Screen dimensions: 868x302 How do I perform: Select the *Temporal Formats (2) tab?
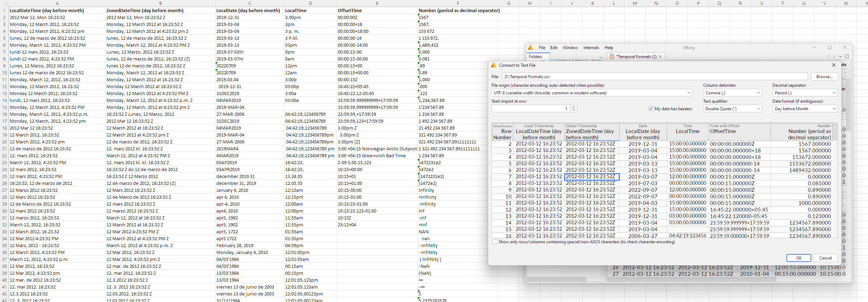[637, 57]
